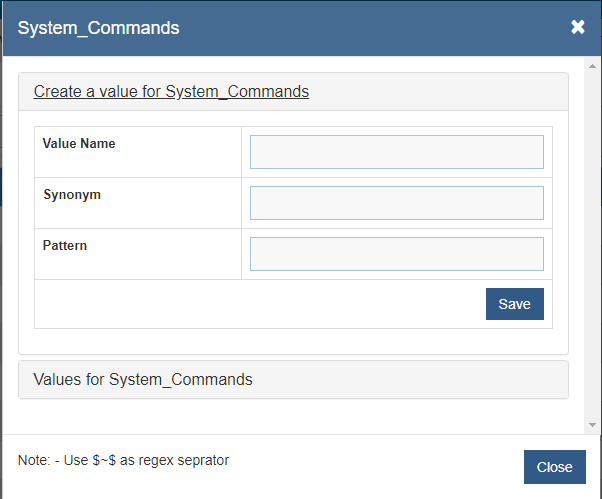Click the empty table cell left of Save
Screen dimensions: 602x499
250,304
